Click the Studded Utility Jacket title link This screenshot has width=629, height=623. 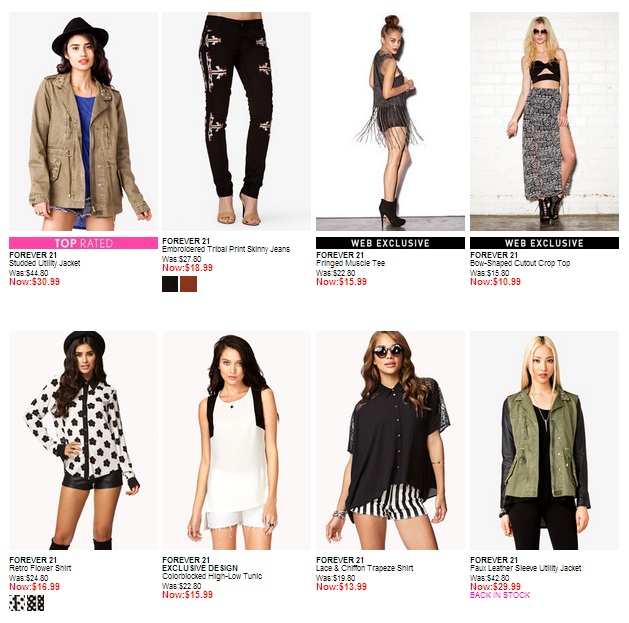point(45,263)
